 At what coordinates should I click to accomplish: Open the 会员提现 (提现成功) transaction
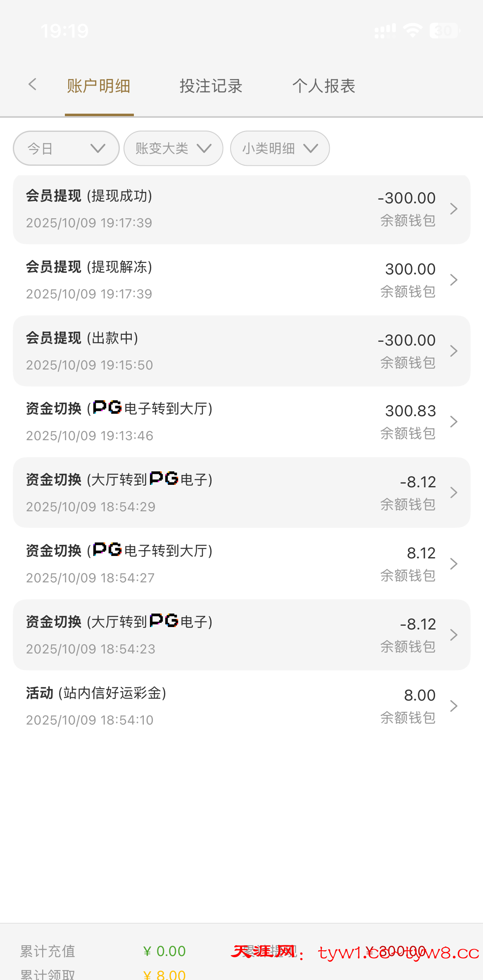click(207, 209)
